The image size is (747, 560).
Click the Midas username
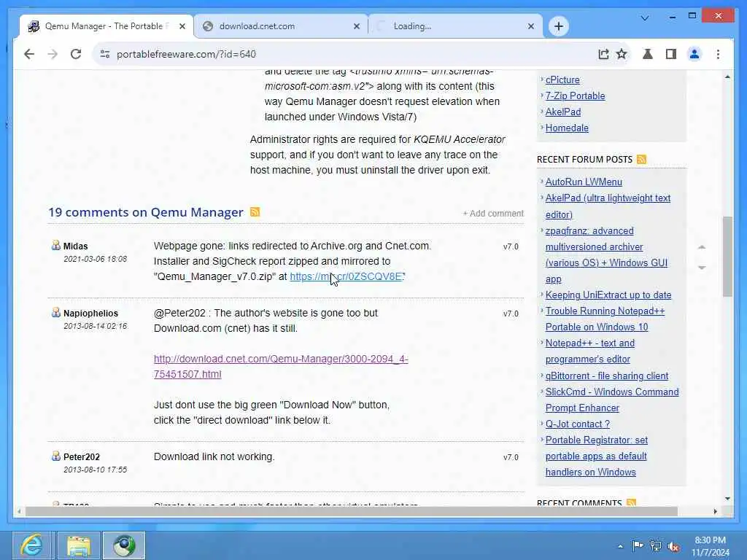click(75, 246)
